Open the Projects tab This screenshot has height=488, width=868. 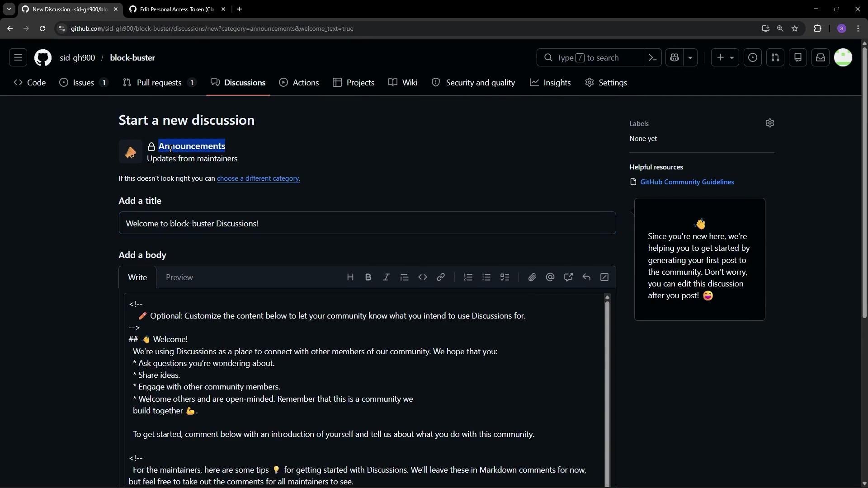[354, 83]
